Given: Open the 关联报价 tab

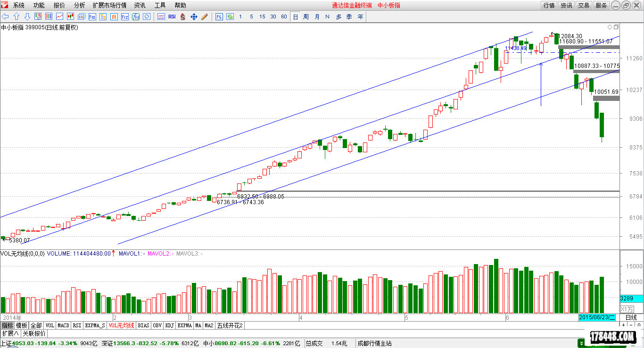Looking at the screenshot, I should tap(34, 333).
